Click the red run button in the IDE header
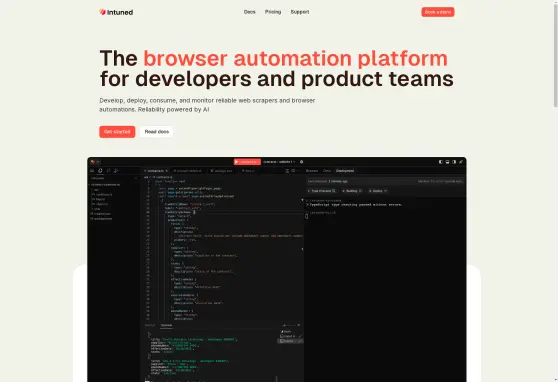The width and height of the screenshot is (558, 382). click(x=247, y=162)
